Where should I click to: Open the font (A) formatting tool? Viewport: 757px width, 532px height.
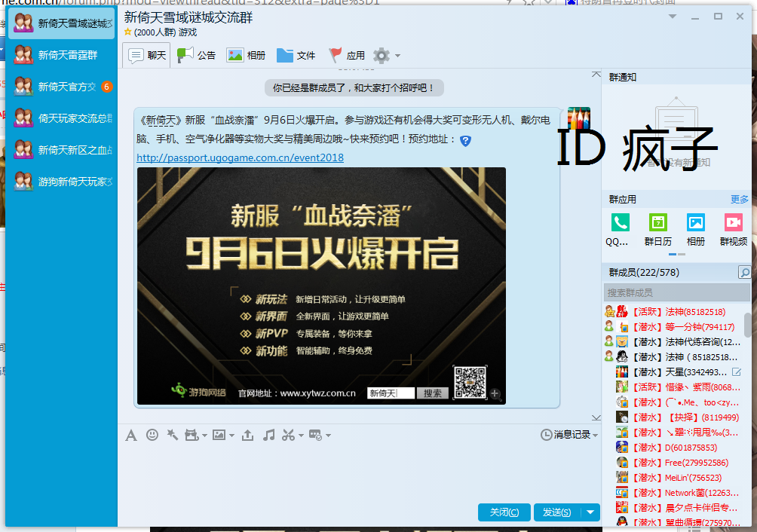[x=130, y=435]
